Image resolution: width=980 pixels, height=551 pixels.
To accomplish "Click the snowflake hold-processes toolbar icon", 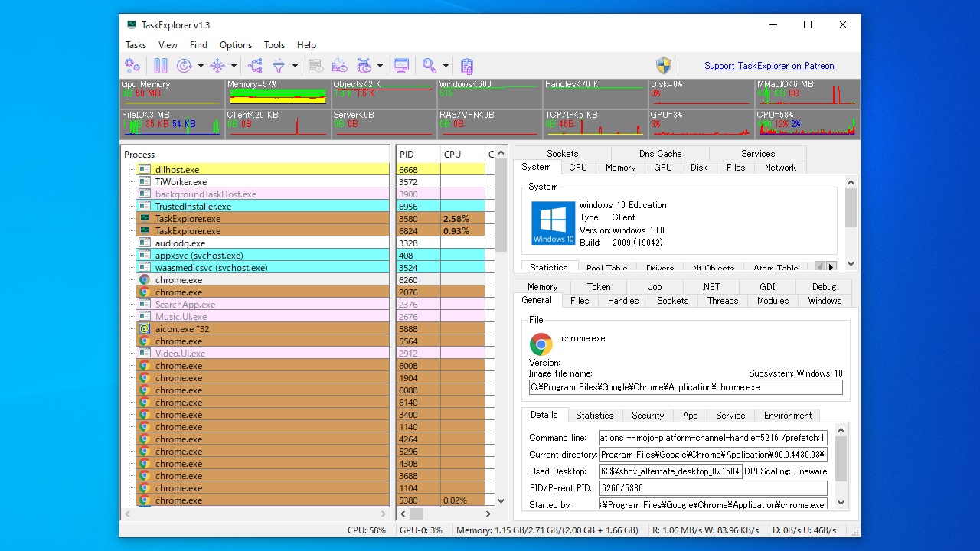I will [217, 66].
